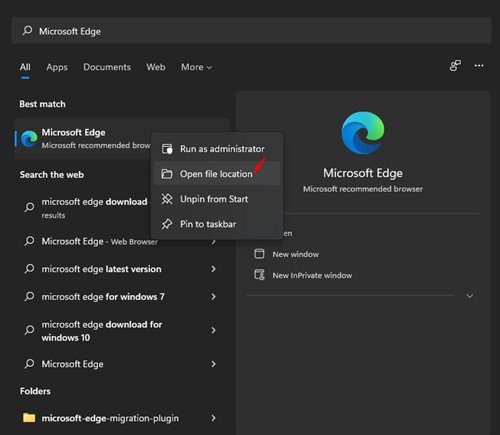
Task: Open the three-dot options menu
Action: tap(479, 66)
